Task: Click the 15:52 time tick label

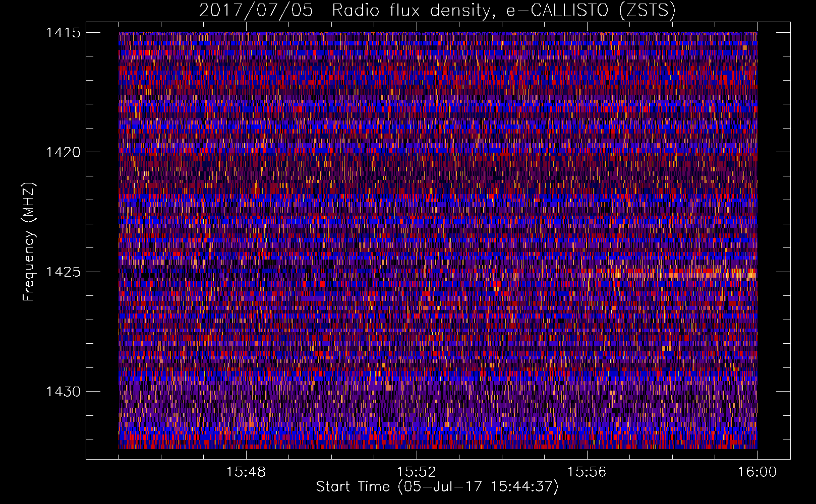Action: 417,472
